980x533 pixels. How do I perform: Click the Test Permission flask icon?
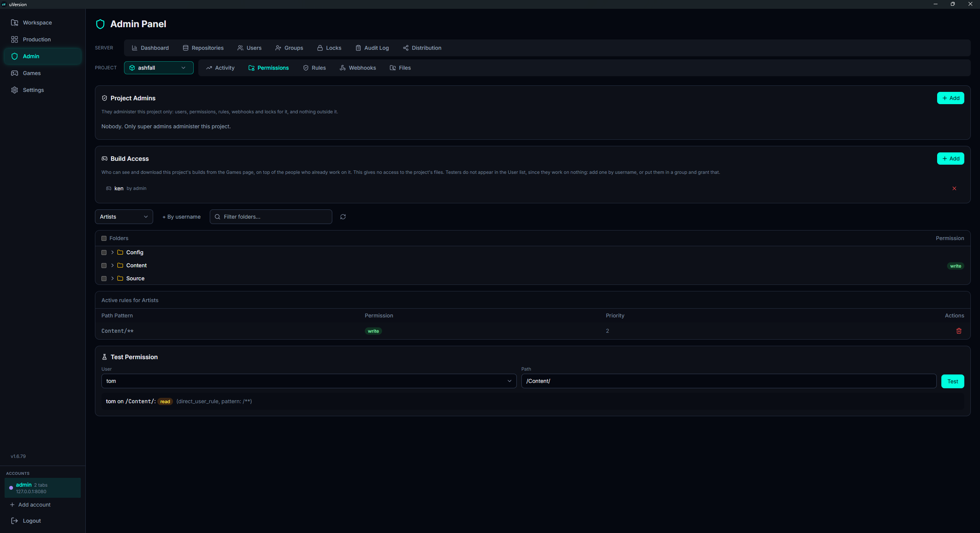105,357
